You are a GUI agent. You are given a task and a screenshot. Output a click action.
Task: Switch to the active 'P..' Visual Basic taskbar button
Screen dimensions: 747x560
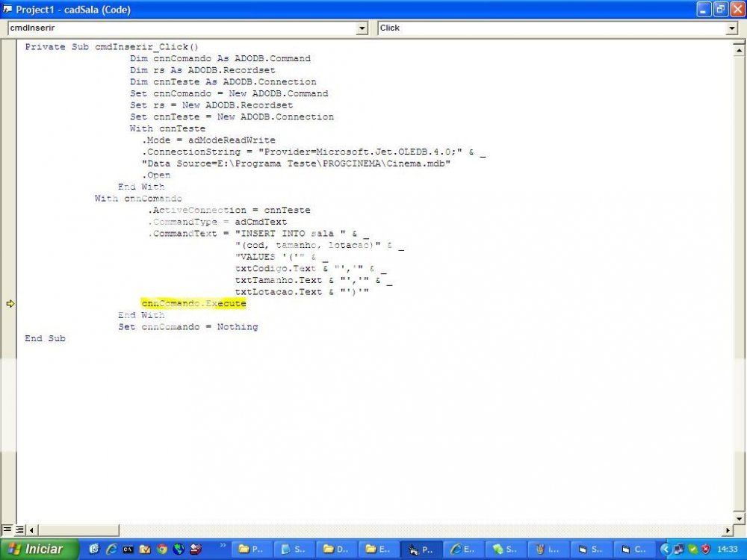coord(422,549)
